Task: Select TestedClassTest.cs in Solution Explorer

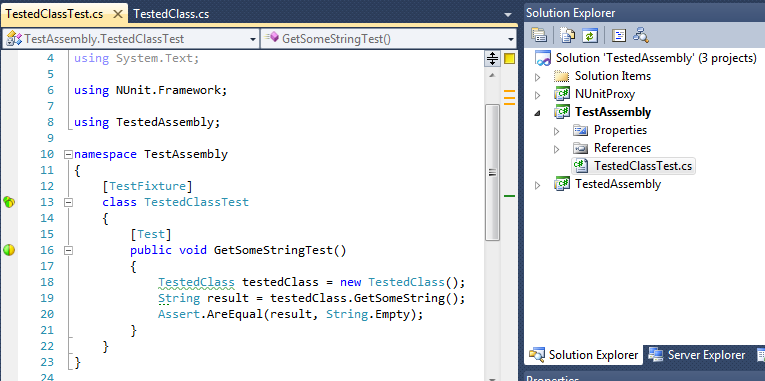Action: 643,166
